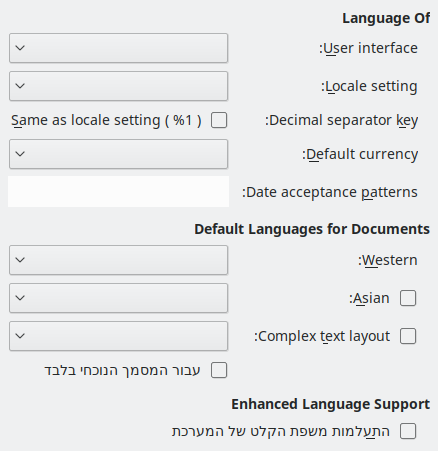Click the Date acceptance patterns input field
The width and height of the screenshot is (438, 451).
coord(118,192)
